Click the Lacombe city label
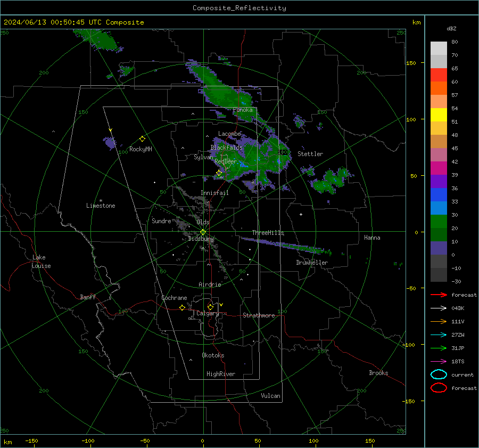The width and height of the screenshot is (479, 448). tap(229, 134)
